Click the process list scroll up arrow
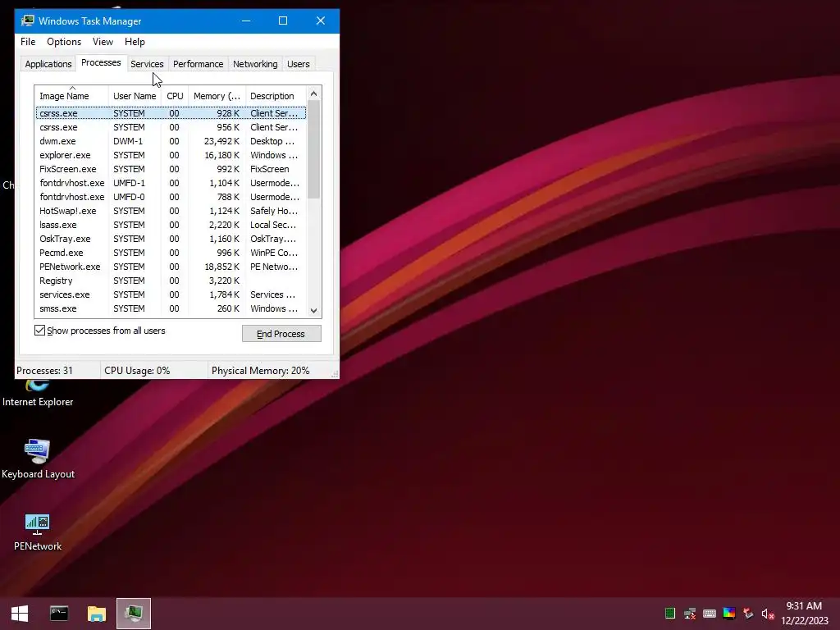This screenshot has height=630, width=840. [x=314, y=94]
